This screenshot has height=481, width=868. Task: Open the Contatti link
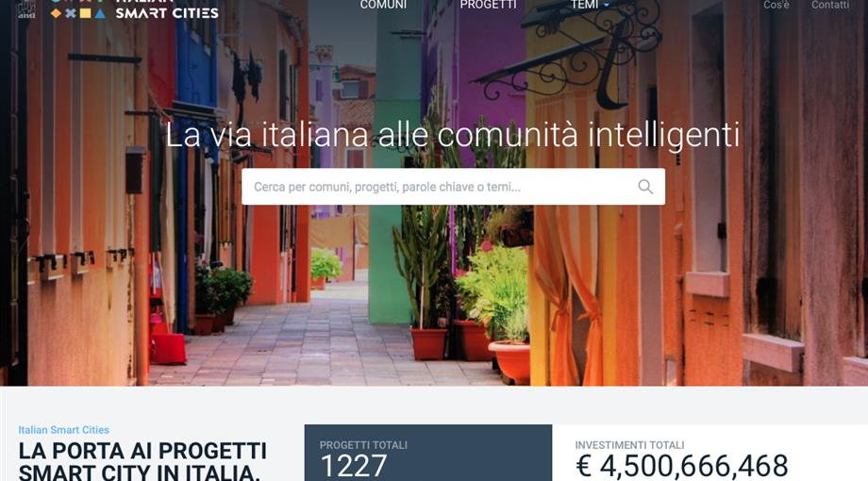[830, 5]
